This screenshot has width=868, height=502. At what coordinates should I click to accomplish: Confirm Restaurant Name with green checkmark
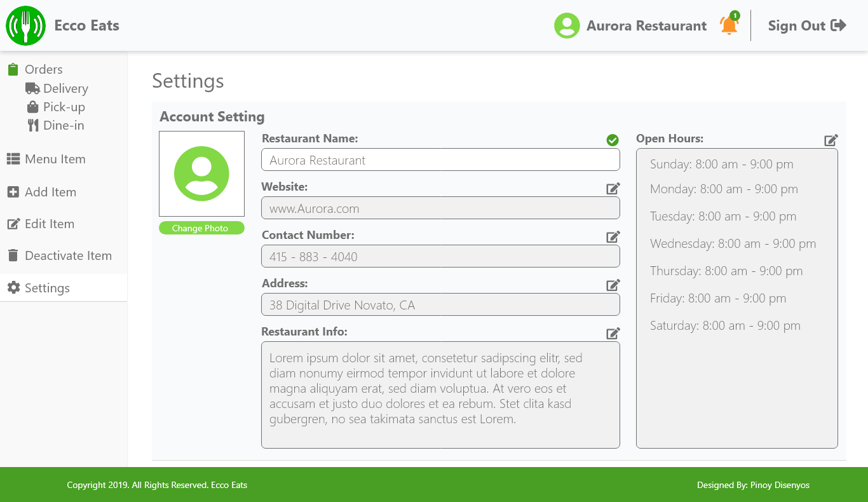click(x=613, y=140)
